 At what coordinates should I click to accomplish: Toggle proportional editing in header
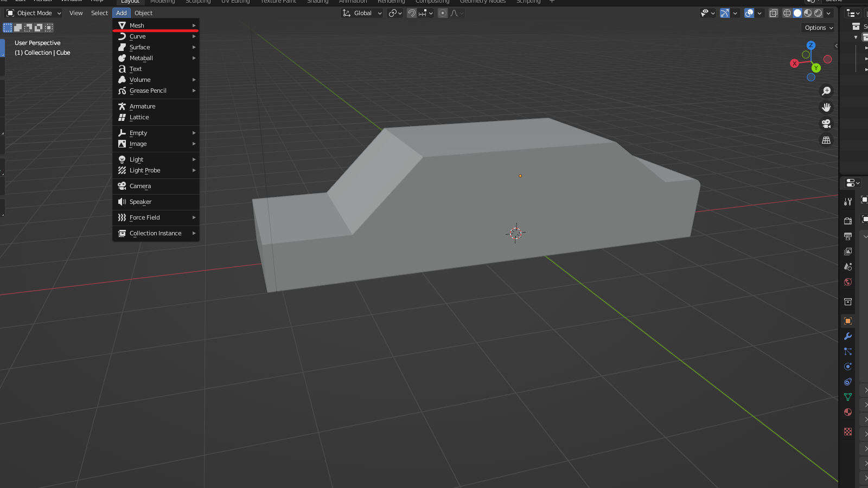(443, 13)
